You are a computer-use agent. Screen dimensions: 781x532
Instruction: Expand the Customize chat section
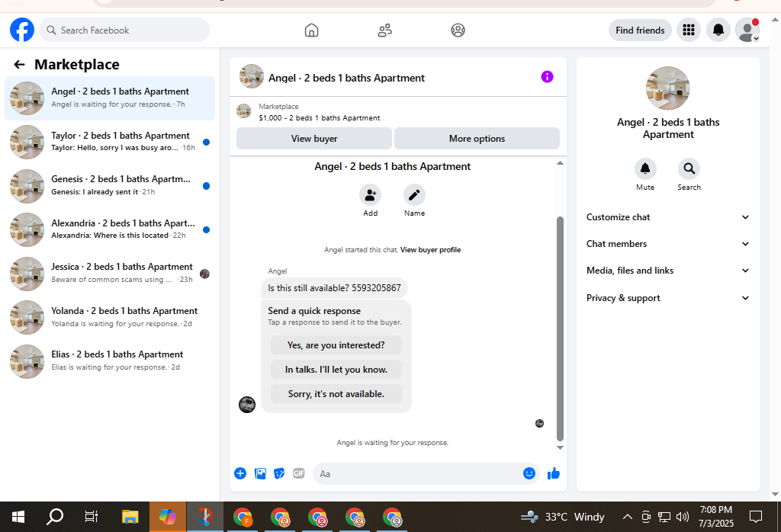(668, 217)
